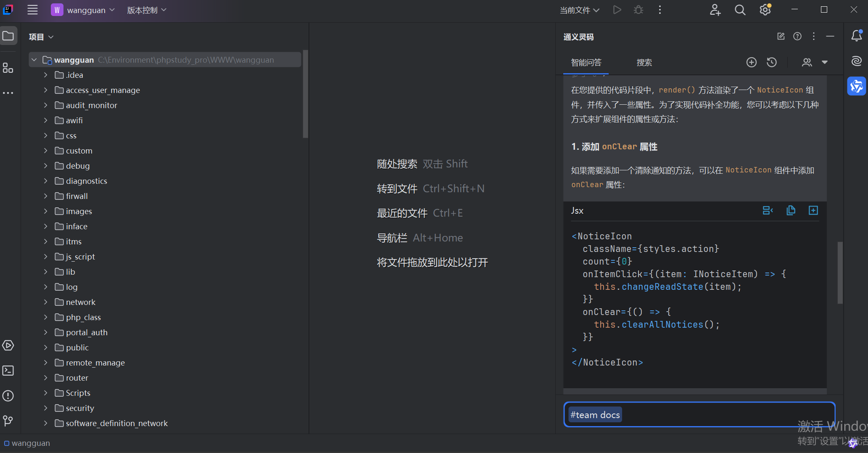
Task: Switch to the 搜索 tab
Action: tap(644, 63)
